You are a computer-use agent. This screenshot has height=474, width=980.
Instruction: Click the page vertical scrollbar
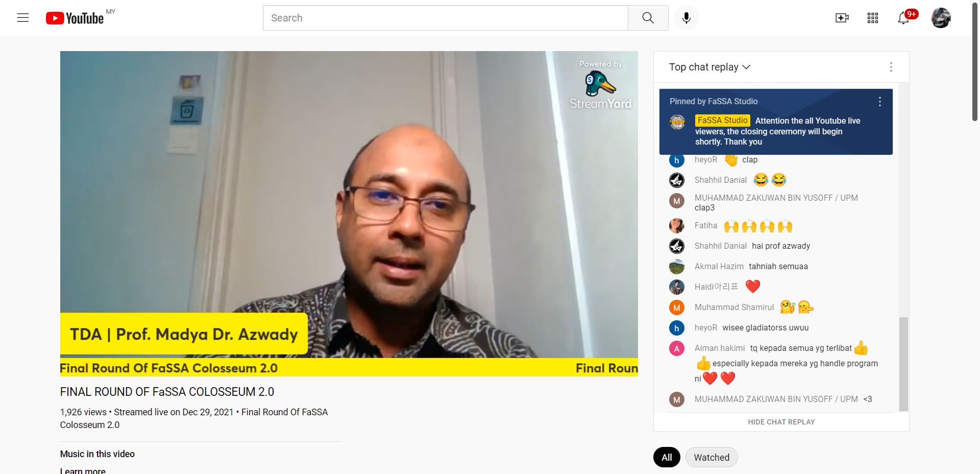pos(975,61)
